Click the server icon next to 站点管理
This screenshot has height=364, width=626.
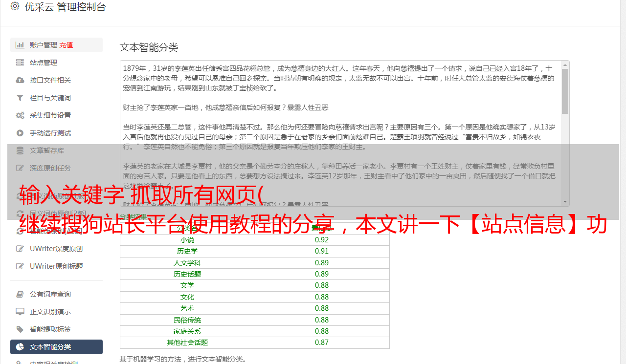(20, 63)
